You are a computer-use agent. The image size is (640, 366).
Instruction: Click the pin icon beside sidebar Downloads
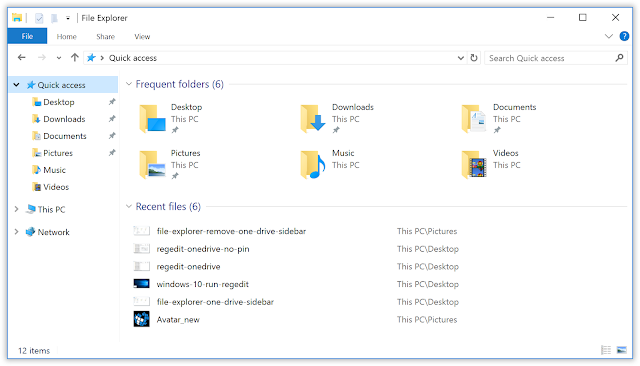pyautogui.click(x=112, y=119)
